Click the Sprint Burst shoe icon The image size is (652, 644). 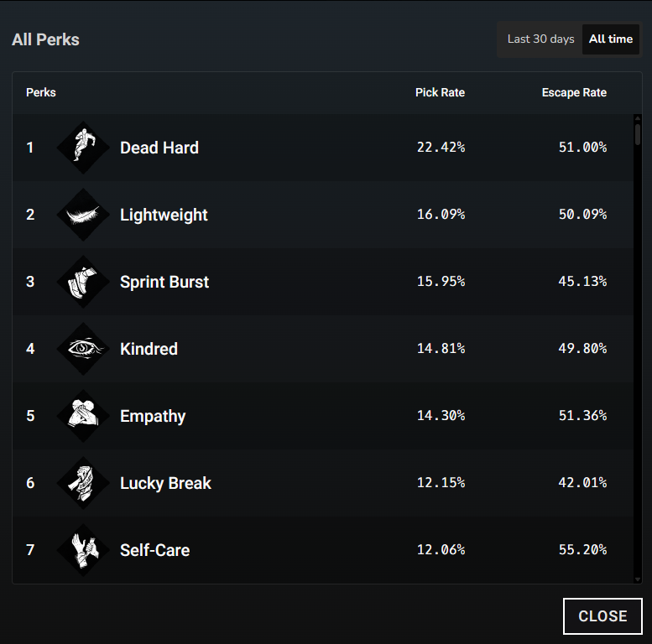pos(83,282)
